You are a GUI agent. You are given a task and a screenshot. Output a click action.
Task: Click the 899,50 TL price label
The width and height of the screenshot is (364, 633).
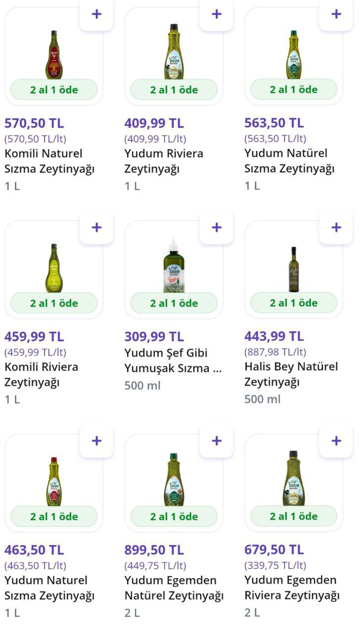[x=154, y=550]
